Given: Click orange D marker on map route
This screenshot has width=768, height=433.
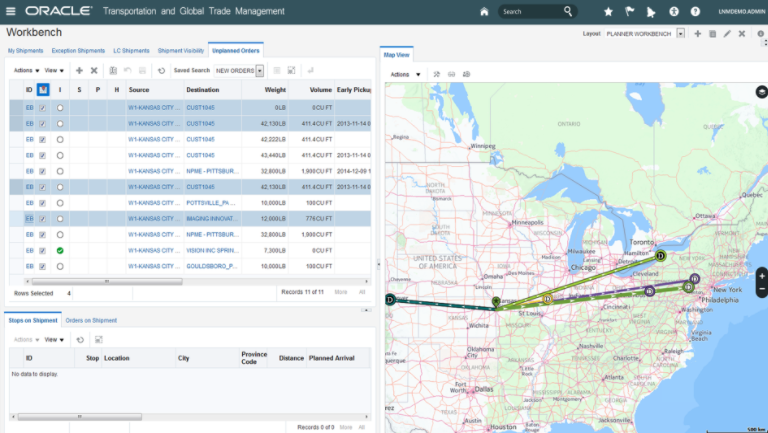Looking at the screenshot, I should (548, 299).
